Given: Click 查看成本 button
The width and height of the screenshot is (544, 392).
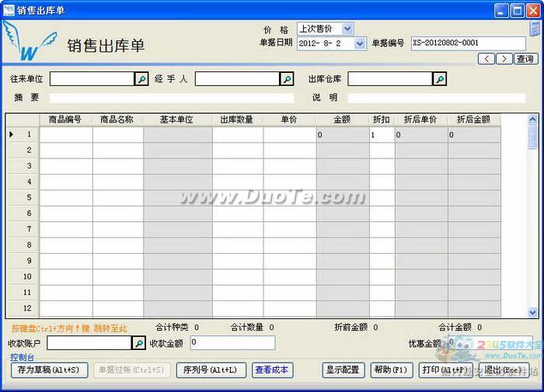Looking at the screenshot, I should click(x=272, y=370).
